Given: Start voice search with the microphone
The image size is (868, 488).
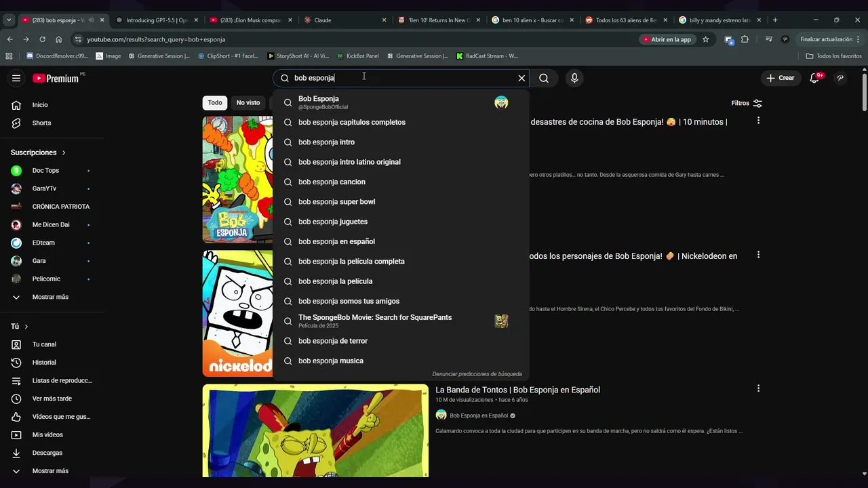Looking at the screenshot, I should [574, 78].
